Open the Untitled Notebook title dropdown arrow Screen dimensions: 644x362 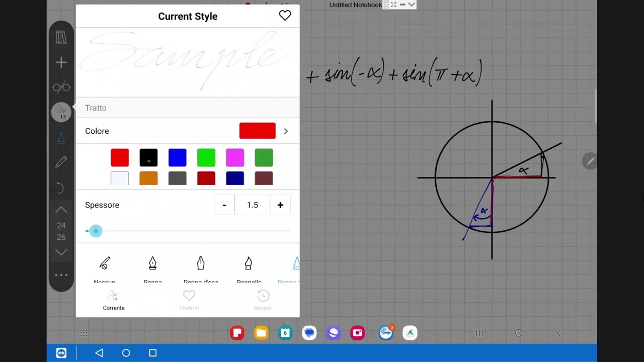click(412, 5)
